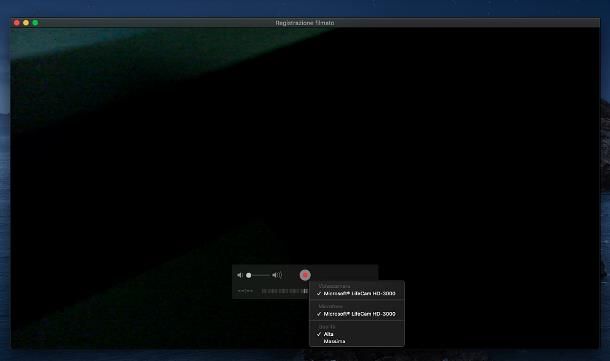This screenshot has width=610, height=361.
Task: Click the audio level meter bar
Action: tap(285, 291)
